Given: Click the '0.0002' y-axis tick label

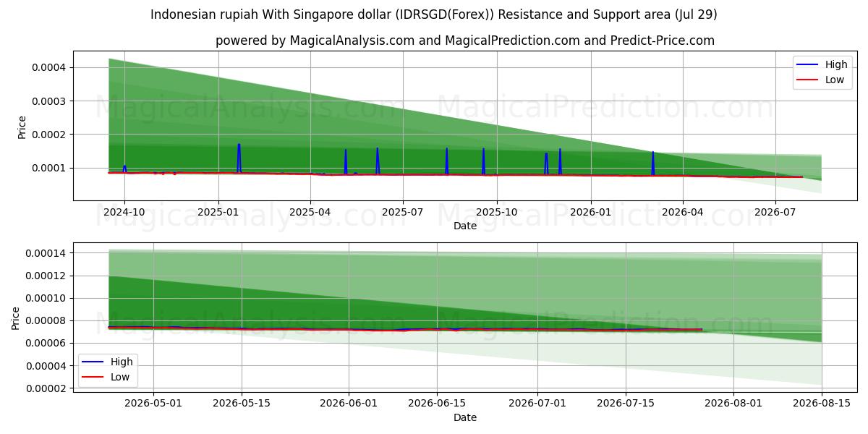Looking at the screenshot, I should 50,135.
